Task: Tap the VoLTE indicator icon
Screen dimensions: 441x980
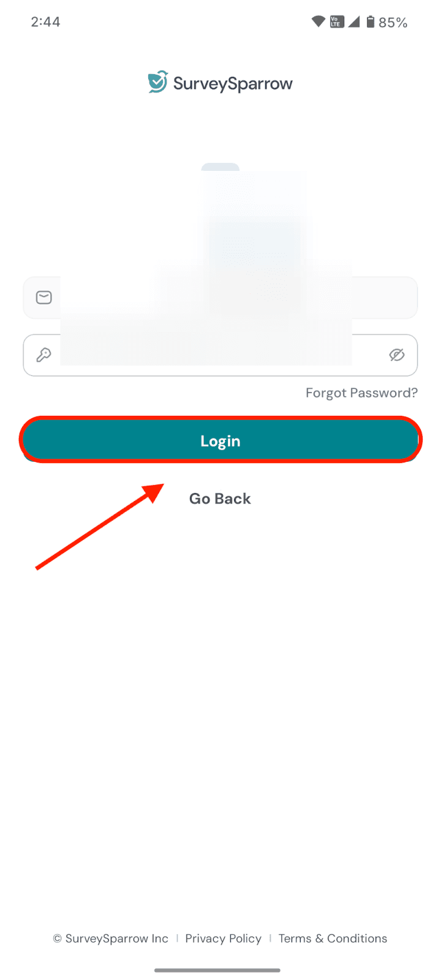Action: (337, 22)
